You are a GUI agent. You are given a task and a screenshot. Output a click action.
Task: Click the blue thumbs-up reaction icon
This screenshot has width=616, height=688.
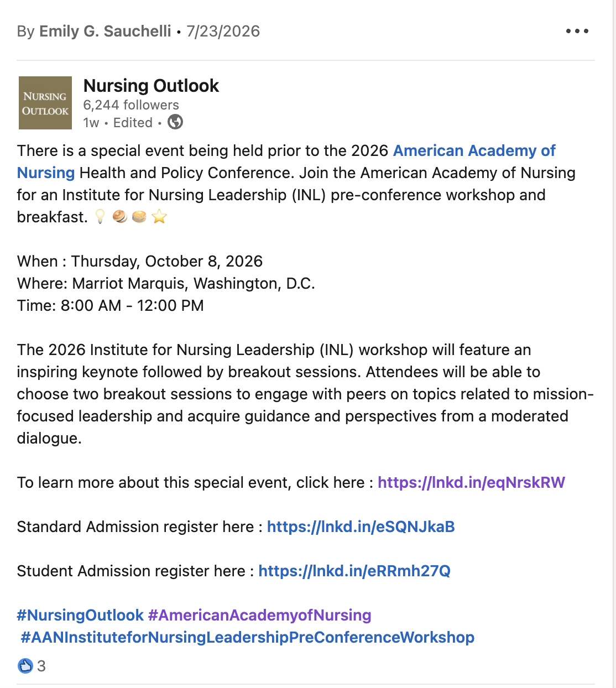point(25,666)
